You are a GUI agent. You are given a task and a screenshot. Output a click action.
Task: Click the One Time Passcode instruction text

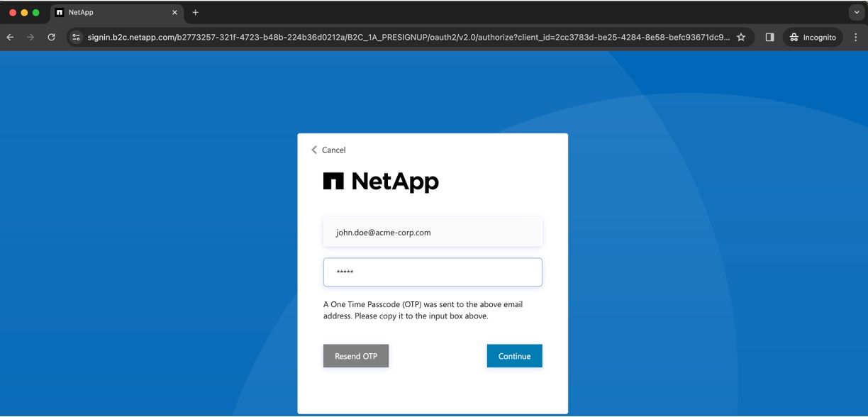pyautogui.click(x=423, y=310)
